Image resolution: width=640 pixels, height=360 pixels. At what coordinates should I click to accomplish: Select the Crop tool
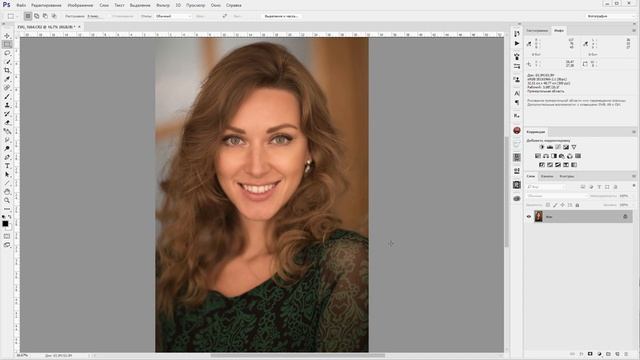7,70
